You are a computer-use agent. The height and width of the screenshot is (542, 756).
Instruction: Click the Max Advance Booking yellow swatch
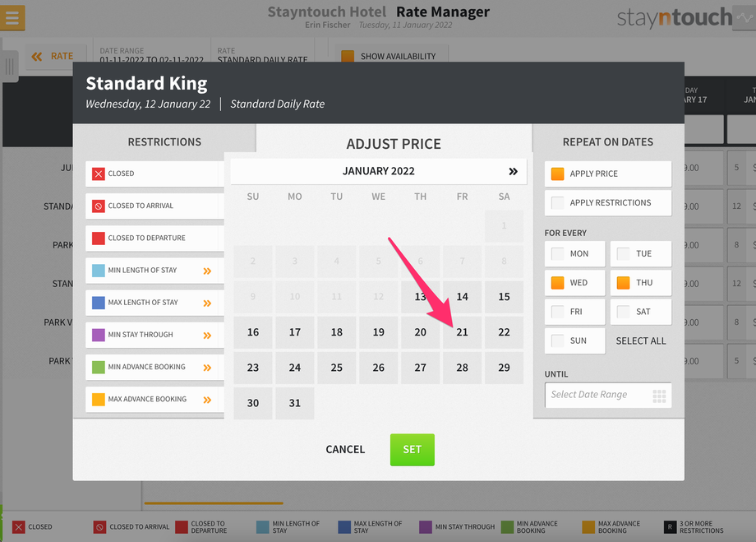[x=99, y=400]
